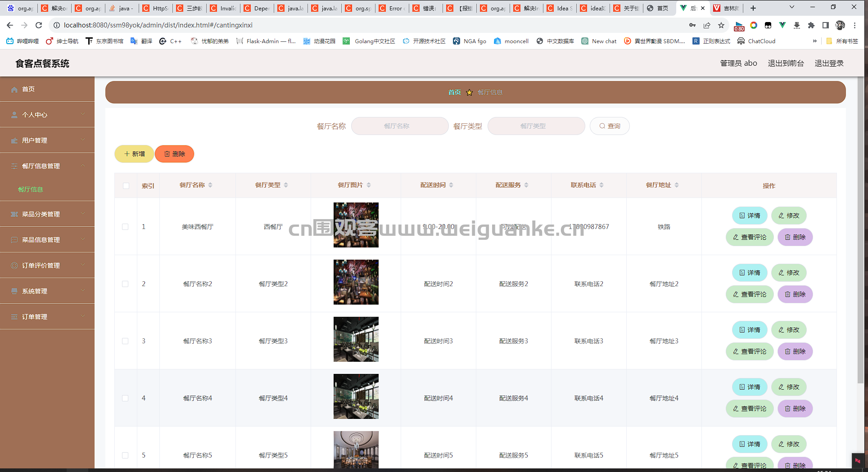The width and height of the screenshot is (868, 472).
Task: Click the icon beside 订单评价管理
Action: 14,265
